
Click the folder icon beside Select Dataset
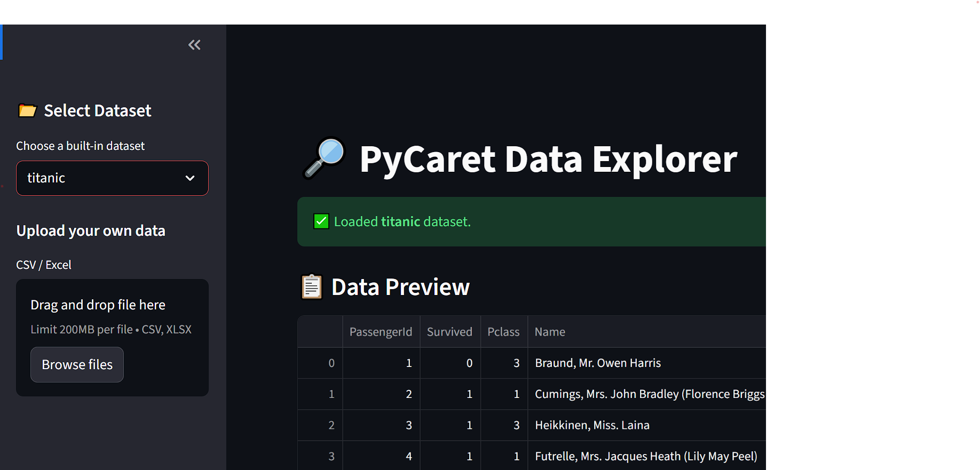(27, 110)
